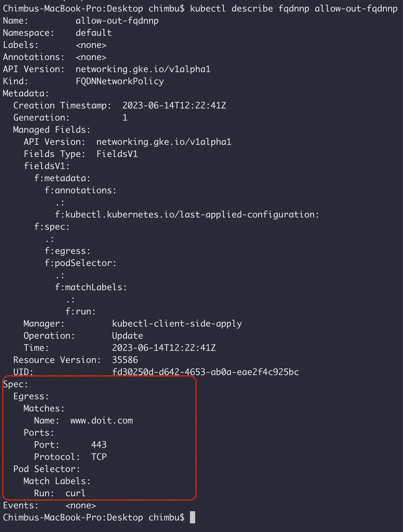Click the Kind value FQDNNetworkPolicy

[120, 81]
